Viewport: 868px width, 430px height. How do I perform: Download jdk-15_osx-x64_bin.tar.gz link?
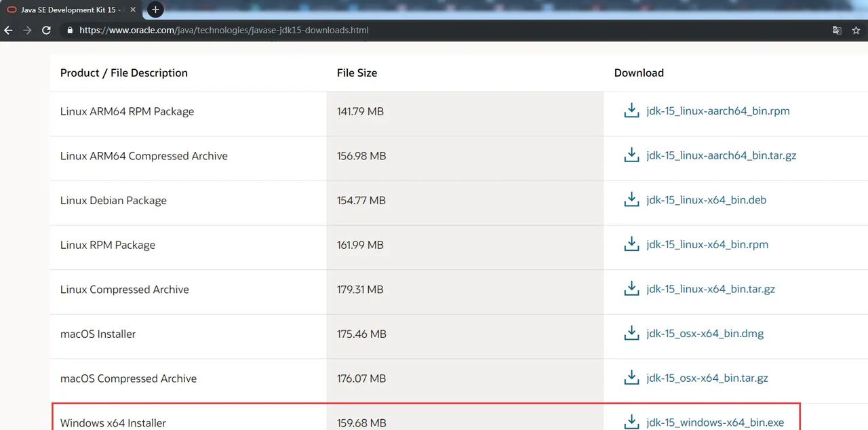[x=707, y=378]
